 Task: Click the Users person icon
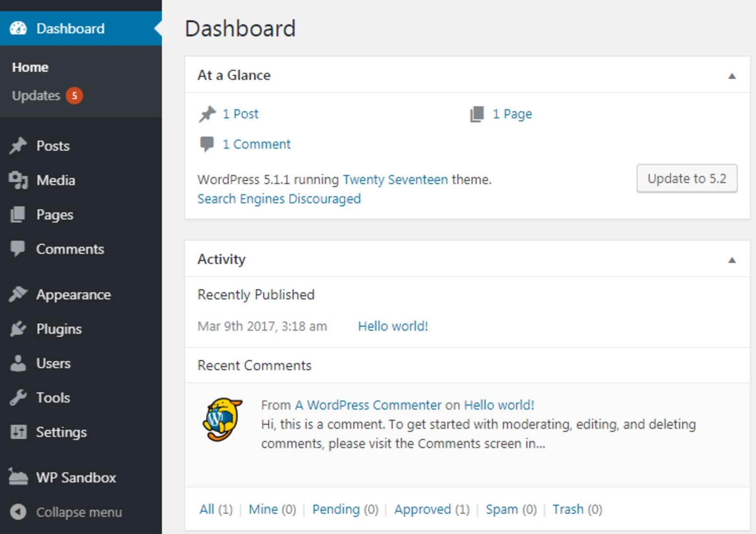pos(18,364)
